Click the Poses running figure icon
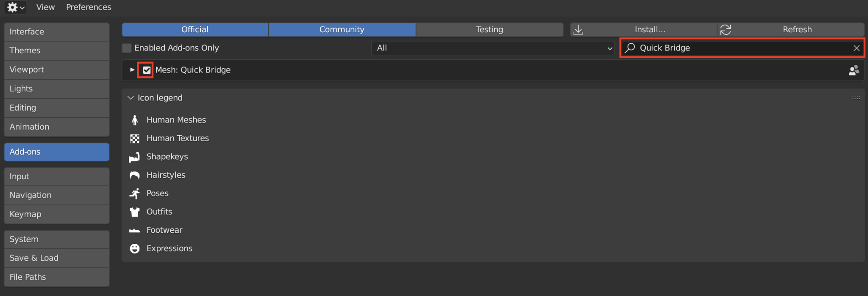This screenshot has width=868, height=296. (135, 194)
